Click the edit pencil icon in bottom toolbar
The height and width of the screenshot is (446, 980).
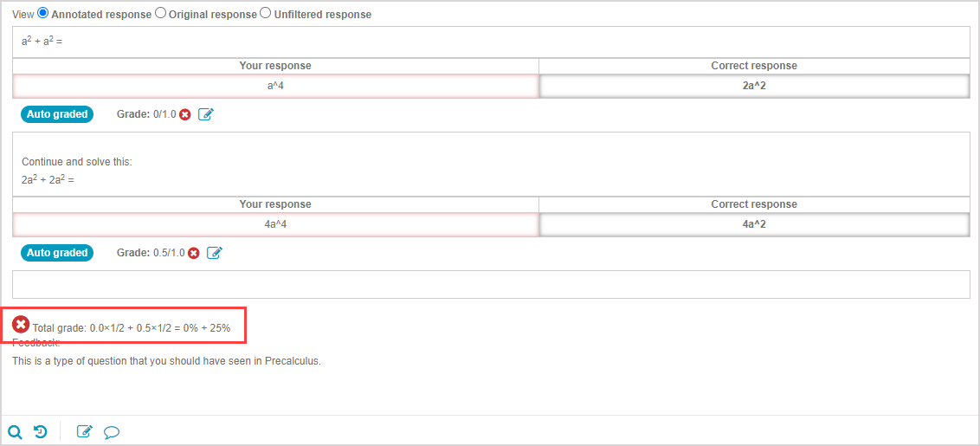coord(84,431)
